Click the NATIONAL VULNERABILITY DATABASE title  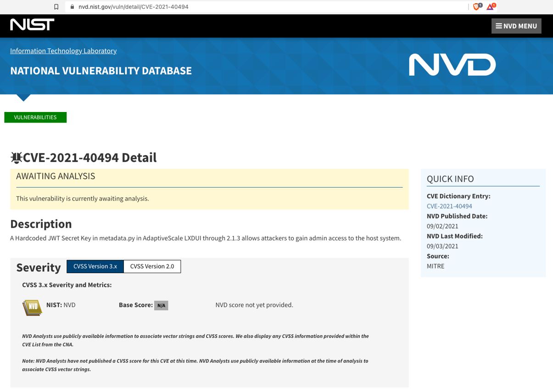tap(101, 70)
